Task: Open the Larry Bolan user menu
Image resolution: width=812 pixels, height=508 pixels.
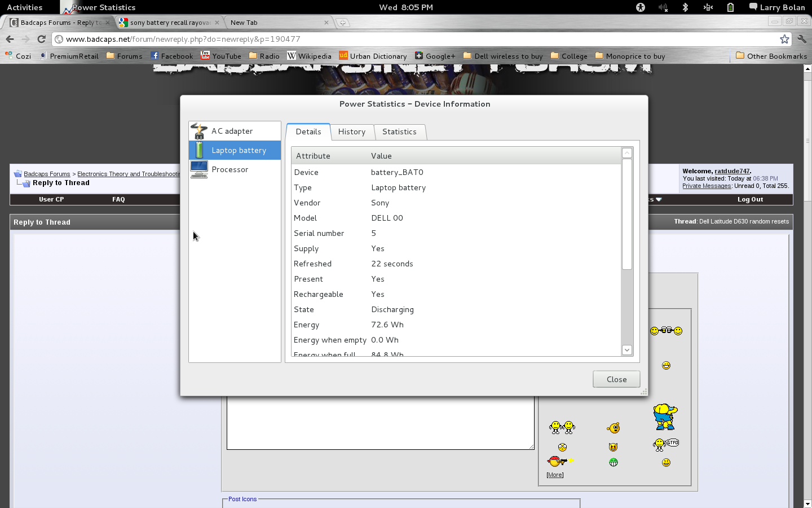Action: point(777,7)
